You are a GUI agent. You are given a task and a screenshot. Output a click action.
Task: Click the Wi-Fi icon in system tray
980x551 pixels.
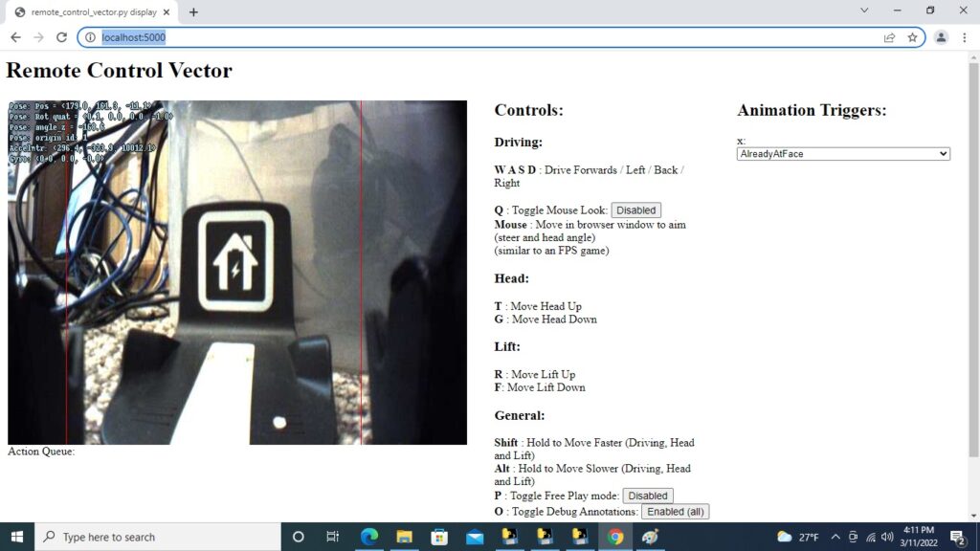tap(871, 537)
